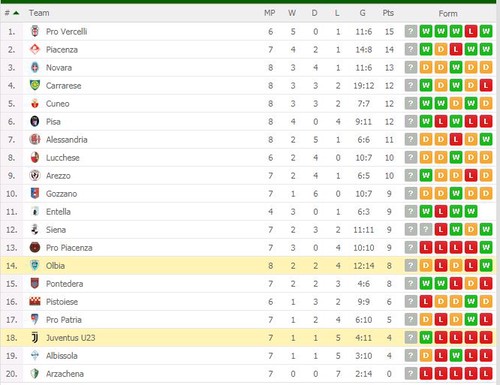Open the Arzachena team link
The height and width of the screenshot is (385, 500).
pos(65,374)
